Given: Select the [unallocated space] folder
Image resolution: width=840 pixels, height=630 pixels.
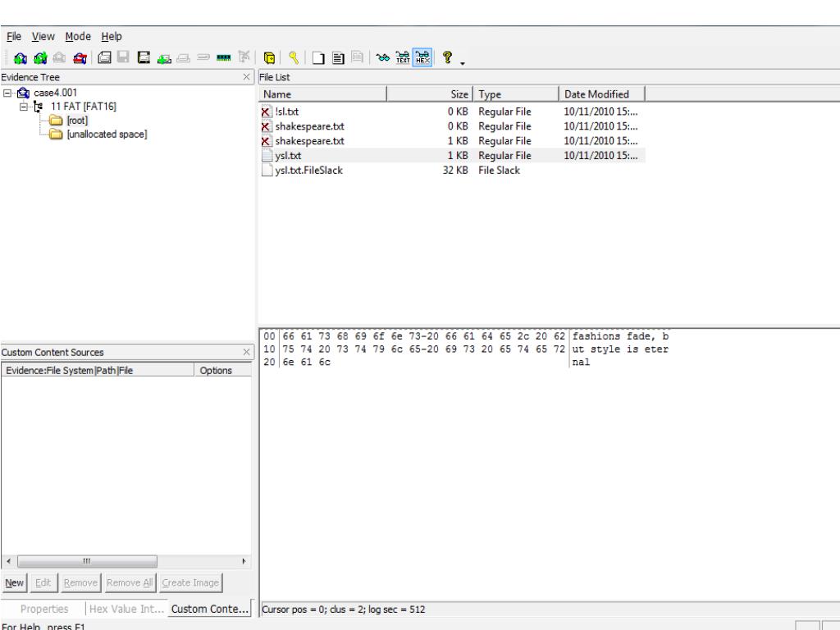Looking at the screenshot, I should point(107,134).
